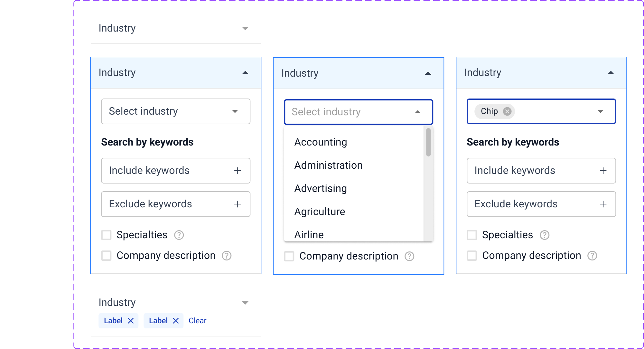Click plus icon in Include keywords, Chip panel

[603, 171]
